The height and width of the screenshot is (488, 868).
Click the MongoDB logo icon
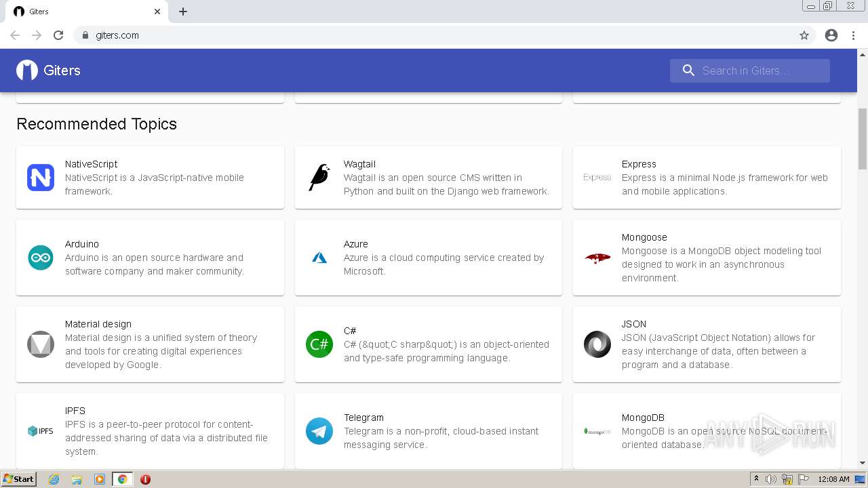coord(597,431)
